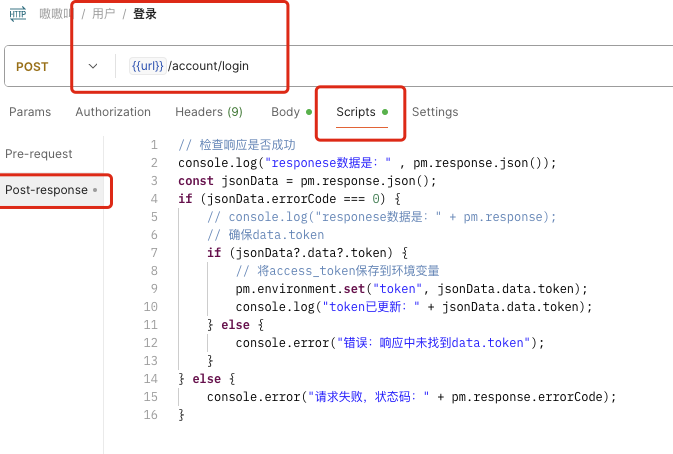Select the Post-response script section
The width and height of the screenshot is (673, 454).
click(x=46, y=190)
